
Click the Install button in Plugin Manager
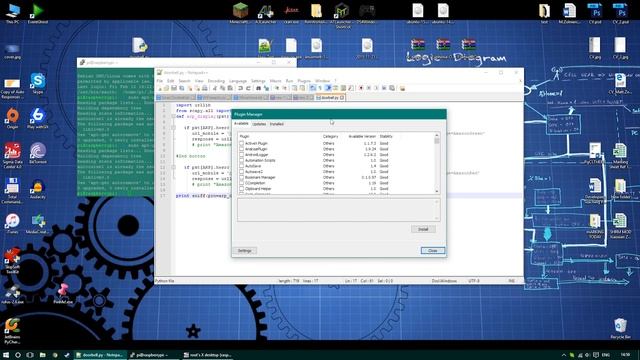423,229
